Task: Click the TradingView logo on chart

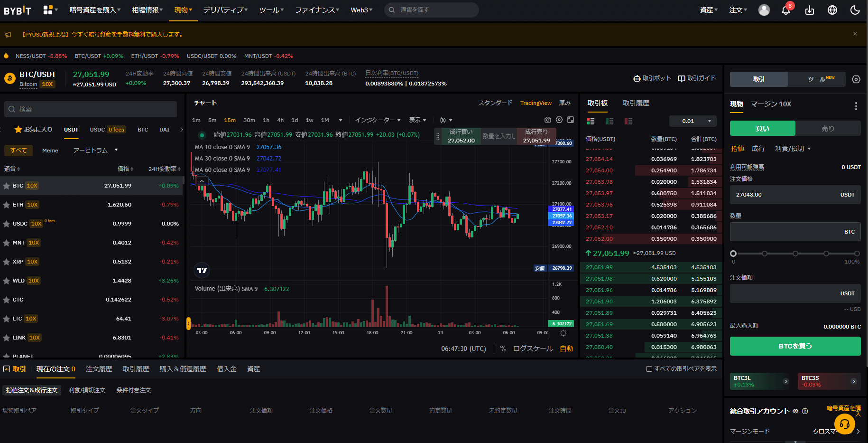Action: tap(202, 270)
